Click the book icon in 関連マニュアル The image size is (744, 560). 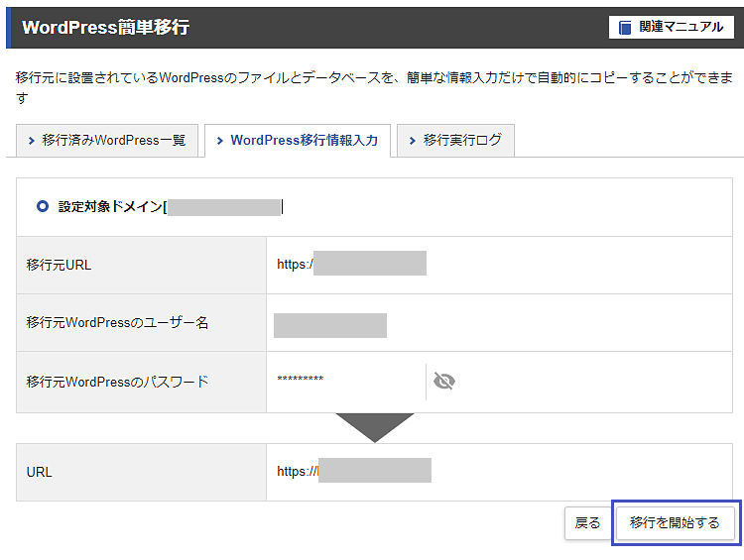point(625,28)
